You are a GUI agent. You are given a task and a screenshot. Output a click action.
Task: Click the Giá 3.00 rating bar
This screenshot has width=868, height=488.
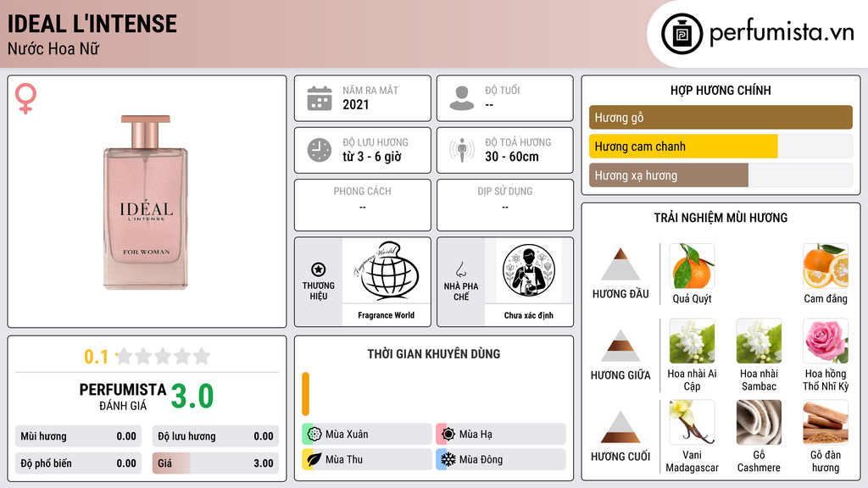[x=215, y=463]
